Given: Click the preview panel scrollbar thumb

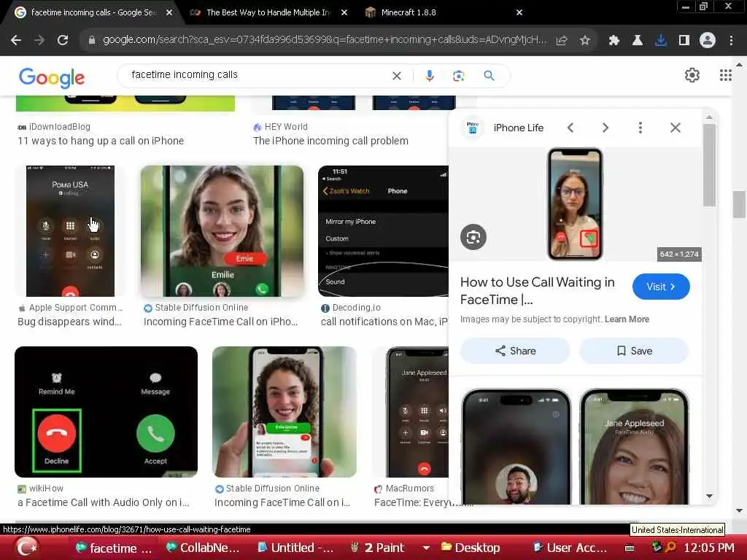Looking at the screenshot, I should pyautogui.click(x=709, y=165).
